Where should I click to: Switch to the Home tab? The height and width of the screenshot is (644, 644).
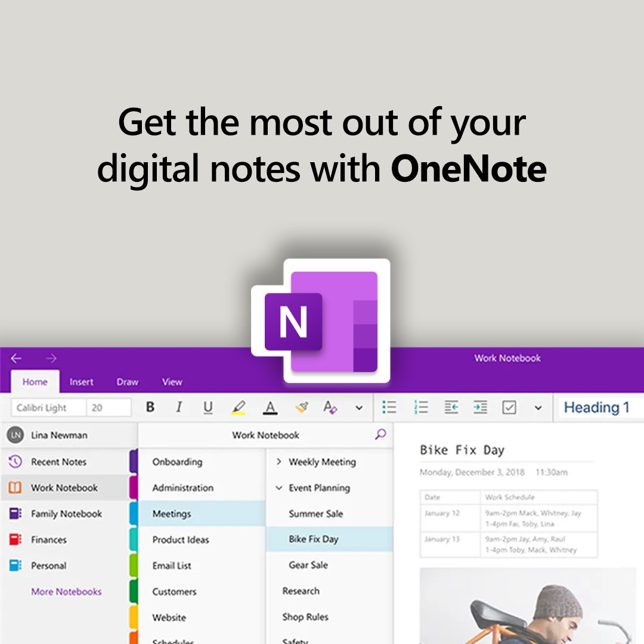click(x=35, y=382)
